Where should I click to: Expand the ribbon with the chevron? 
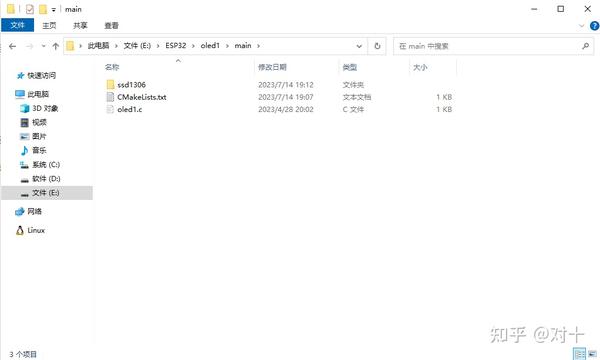click(x=582, y=26)
